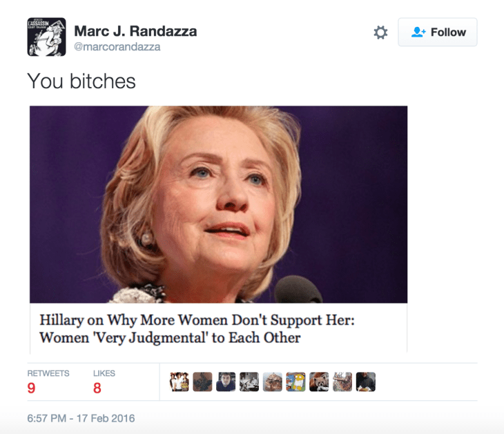The width and height of the screenshot is (504, 434).
Task: Click the 'You bitches' tweet text
Action: (x=81, y=81)
